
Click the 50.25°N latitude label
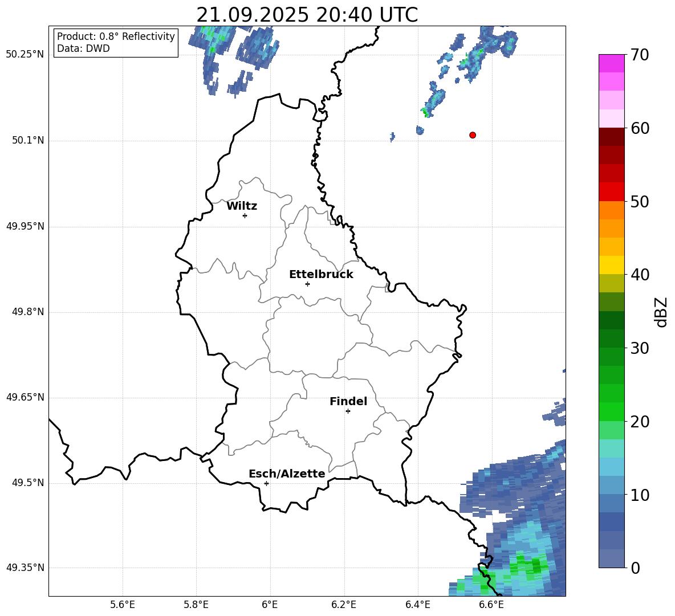(25, 55)
